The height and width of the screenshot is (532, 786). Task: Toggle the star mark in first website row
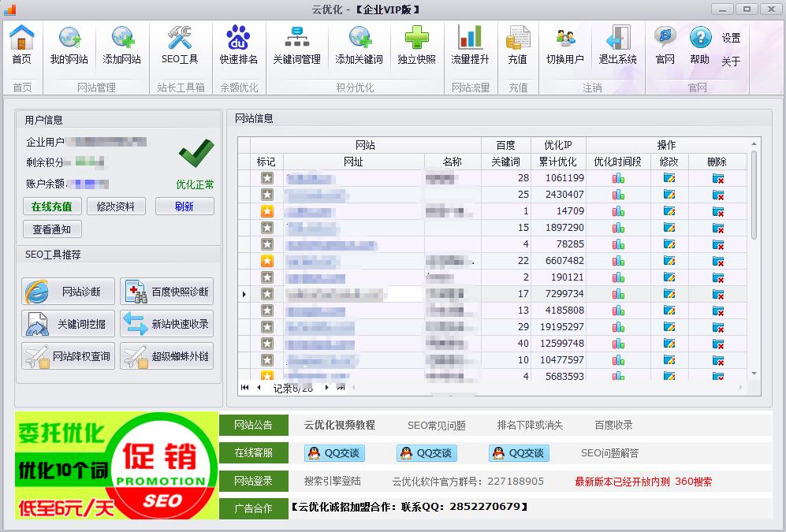(x=267, y=178)
